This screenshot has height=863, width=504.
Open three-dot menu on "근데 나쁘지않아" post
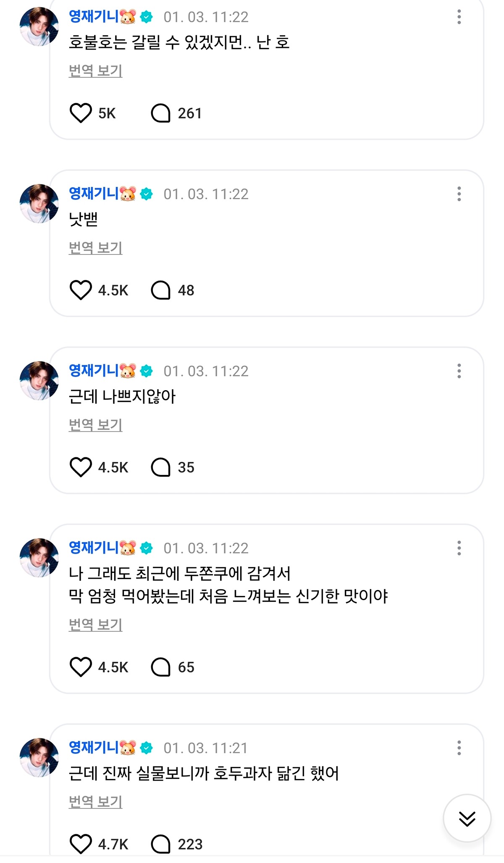click(x=459, y=371)
